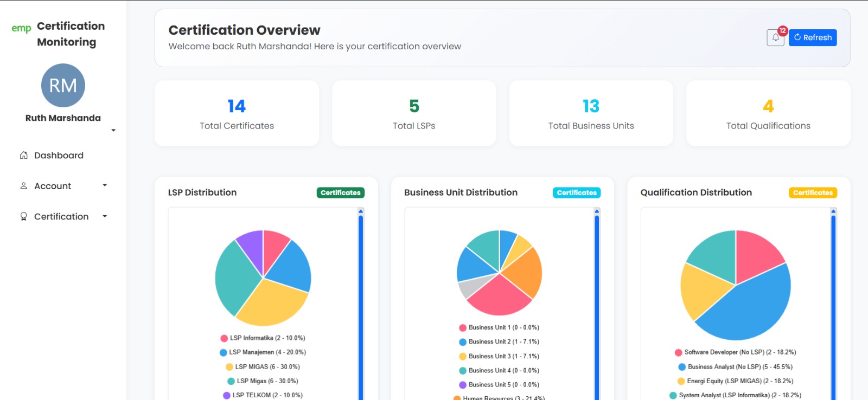The image size is (868, 400).
Task: Click the pink slice of the Business Unit pie
Action: click(x=499, y=296)
